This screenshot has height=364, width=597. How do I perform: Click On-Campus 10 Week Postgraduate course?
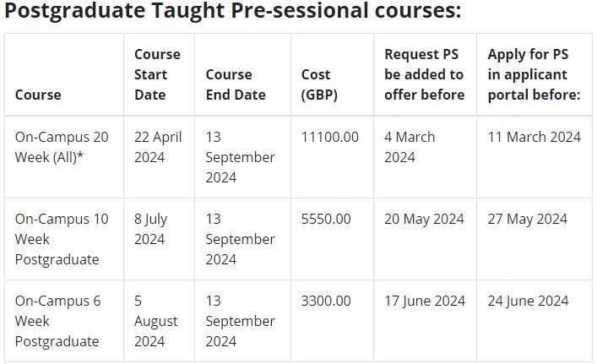click(x=62, y=239)
